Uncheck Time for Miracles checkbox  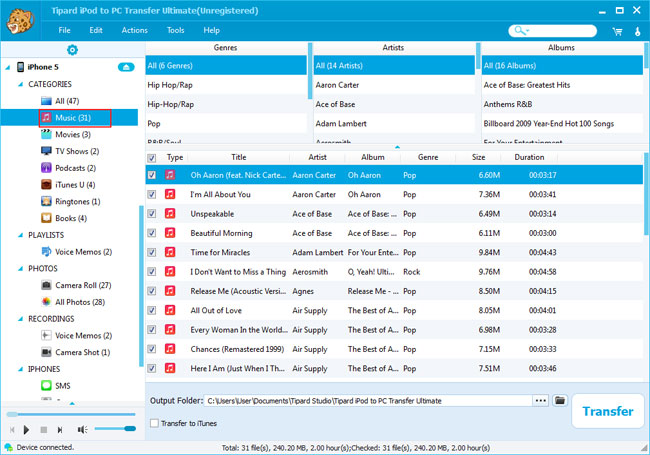[152, 252]
